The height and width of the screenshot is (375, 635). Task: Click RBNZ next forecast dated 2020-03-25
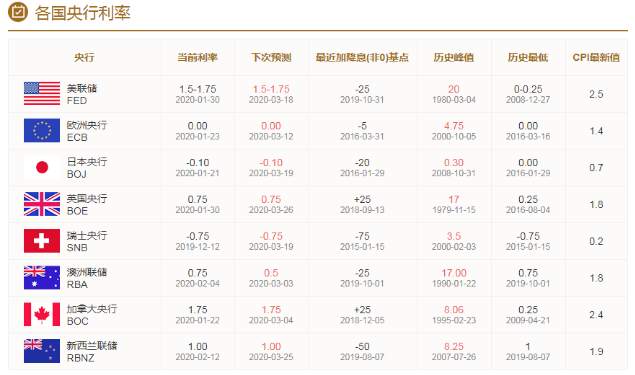point(271,352)
